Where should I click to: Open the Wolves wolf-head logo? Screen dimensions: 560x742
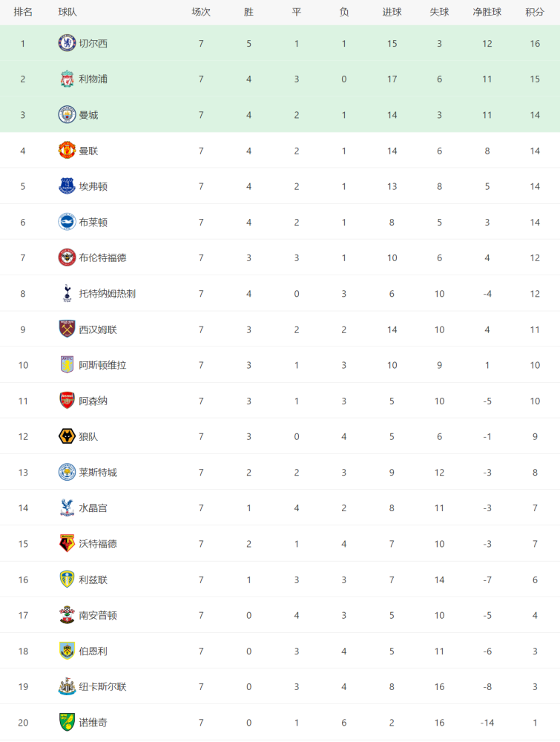[67, 436]
